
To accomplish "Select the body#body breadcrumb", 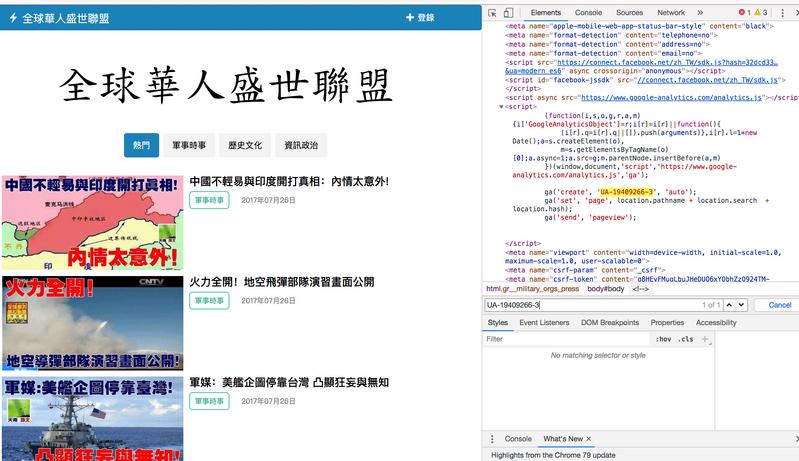I will [x=605, y=289].
